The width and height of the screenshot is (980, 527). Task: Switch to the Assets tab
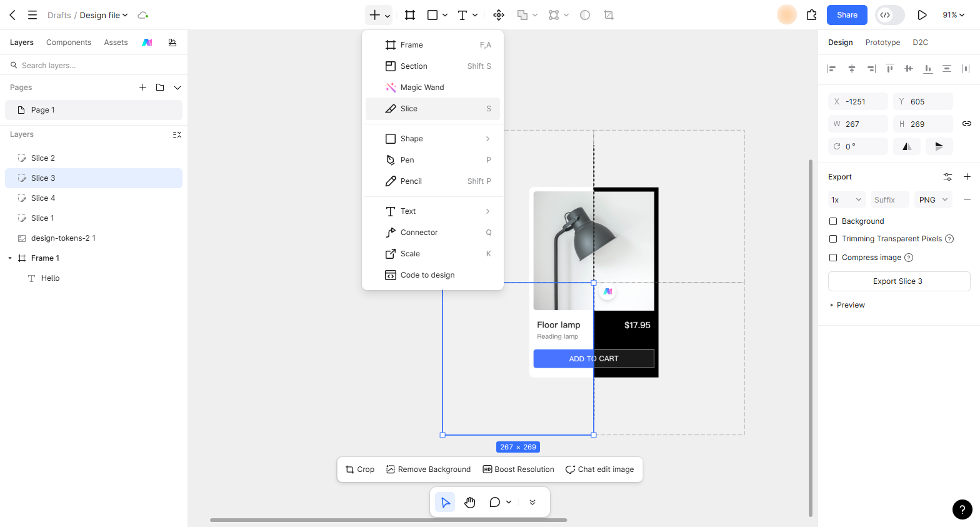tap(116, 43)
